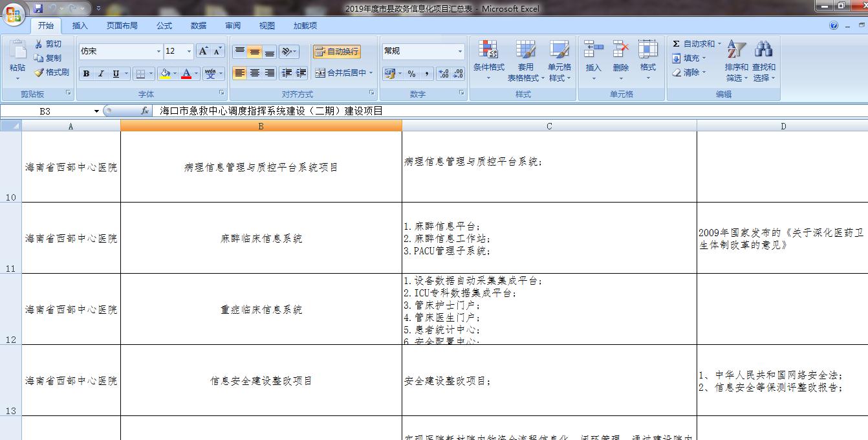This screenshot has height=440, width=868.
Task: Switch to the 插入 (Insert) ribbon tab
Action: coord(80,26)
